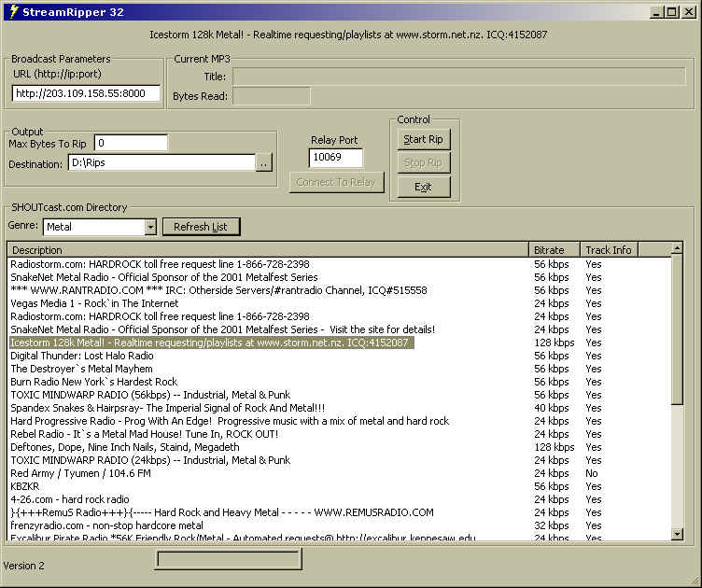Select Hard Progressive Radio station row
Viewport: 702px width, 588px height.
[339, 421]
